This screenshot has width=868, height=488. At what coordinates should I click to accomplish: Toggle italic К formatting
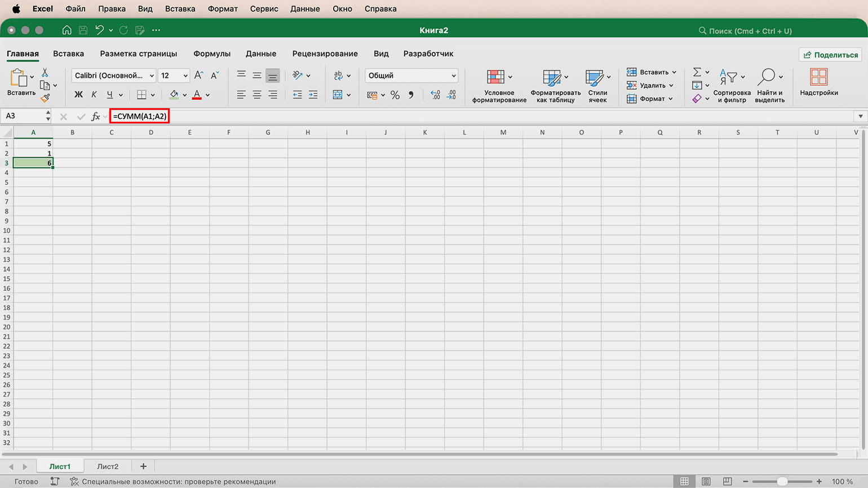[94, 95]
